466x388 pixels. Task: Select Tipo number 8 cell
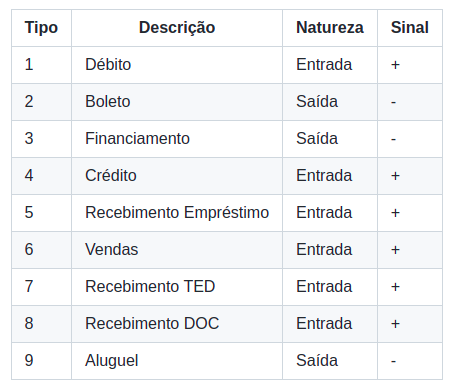[41, 324]
